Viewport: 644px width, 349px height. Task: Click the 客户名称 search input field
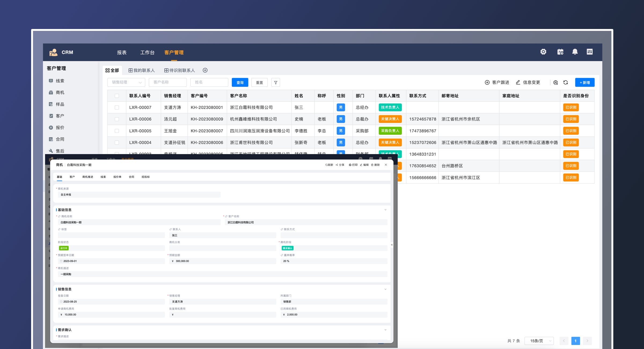tap(168, 82)
